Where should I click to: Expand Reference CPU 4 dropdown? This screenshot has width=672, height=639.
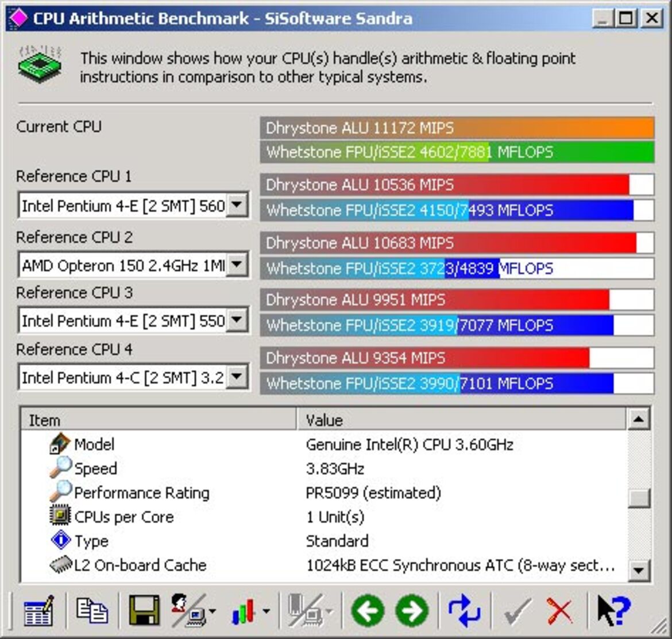pyautogui.click(x=237, y=377)
